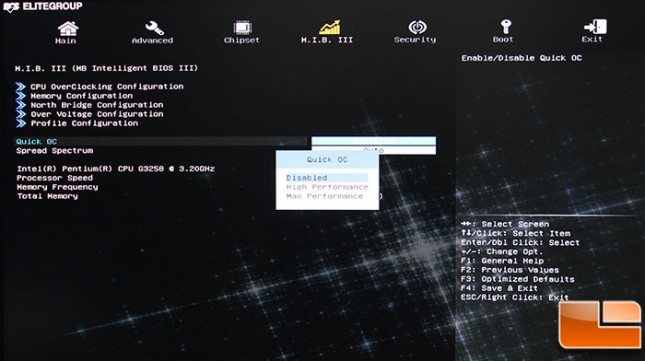Click the Enable/Disable Quick OC help text

[522, 58]
